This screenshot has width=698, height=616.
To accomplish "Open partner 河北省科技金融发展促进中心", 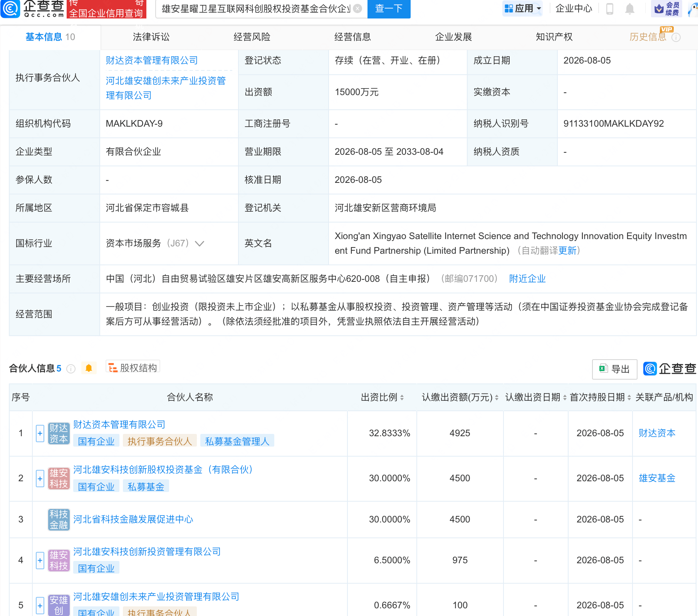I will click(x=133, y=519).
